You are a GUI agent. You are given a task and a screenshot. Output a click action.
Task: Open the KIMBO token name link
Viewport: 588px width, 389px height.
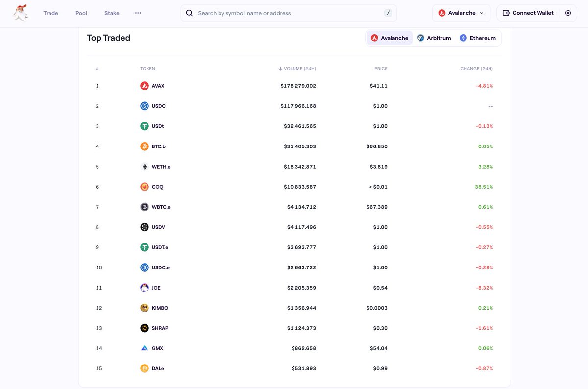point(160,308)
